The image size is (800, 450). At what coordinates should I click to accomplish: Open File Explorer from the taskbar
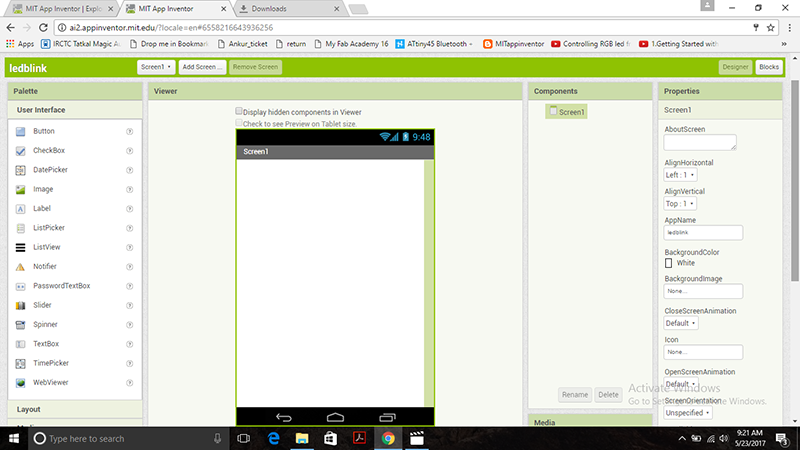pyautogui.click(x=302, y=438)
